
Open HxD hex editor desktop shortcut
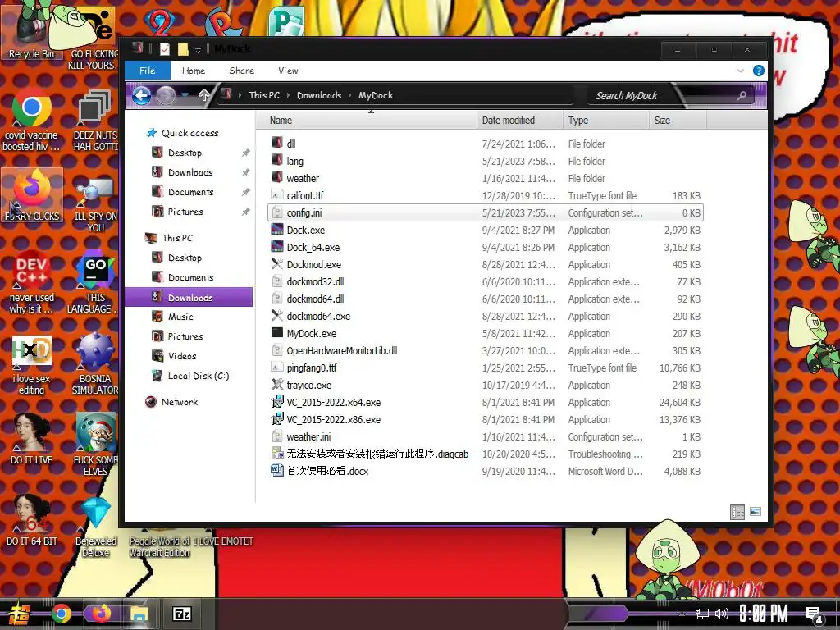(32, 365)
